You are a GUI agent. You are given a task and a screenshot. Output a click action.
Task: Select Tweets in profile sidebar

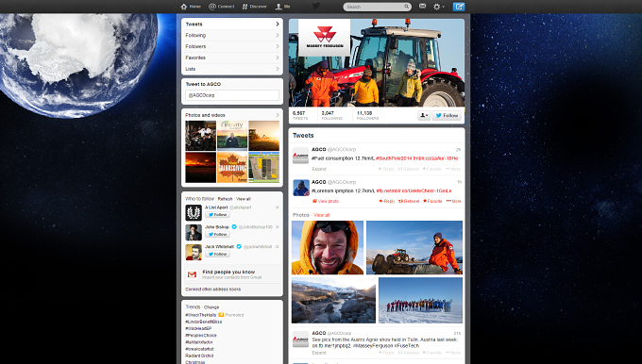pos(232,25)
